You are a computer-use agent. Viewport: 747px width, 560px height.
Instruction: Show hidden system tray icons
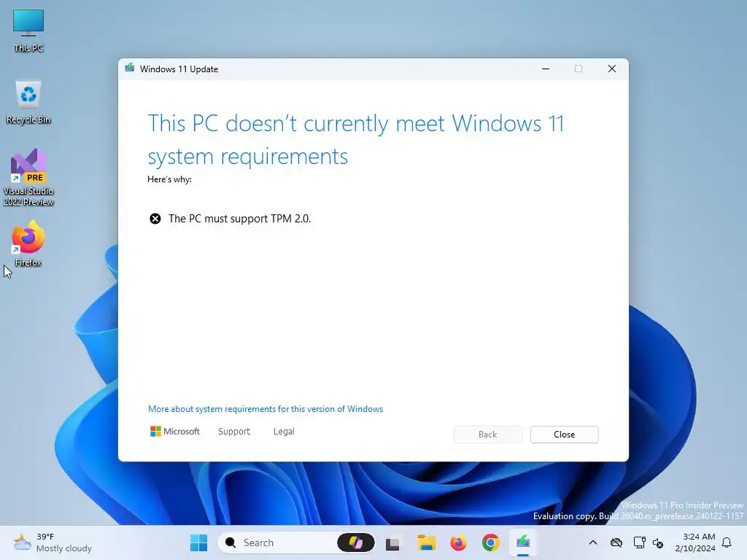593,542
